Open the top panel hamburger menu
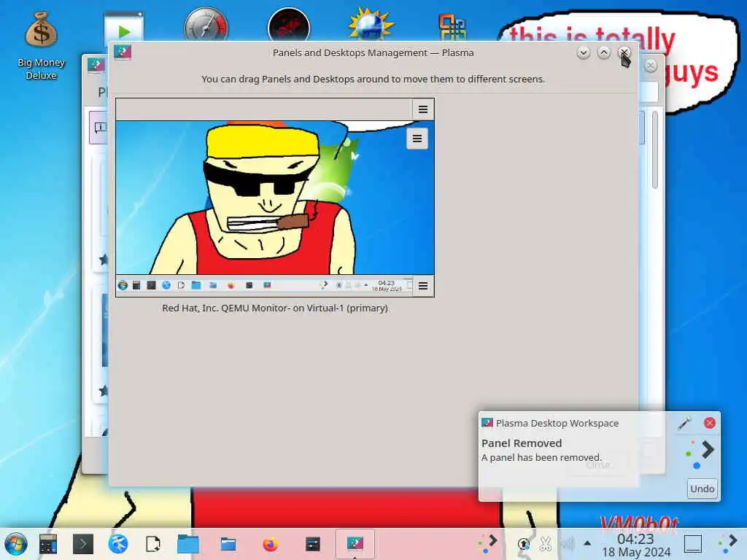This screenshot has width=747, height=560. tap(422, 109)
